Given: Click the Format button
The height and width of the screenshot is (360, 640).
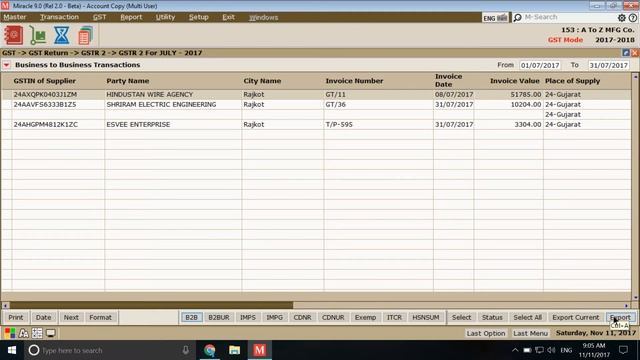Looking at the screenshot, I should click(x=100, y=317).
